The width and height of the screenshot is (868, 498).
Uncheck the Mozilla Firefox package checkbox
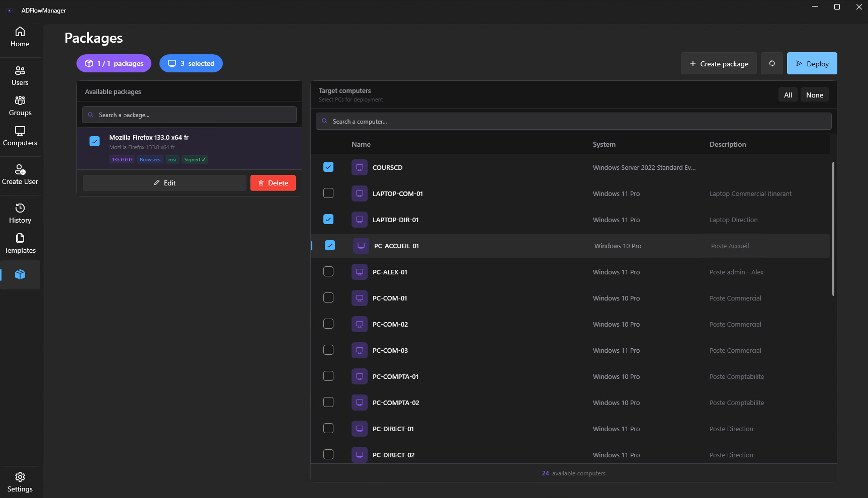[95, 141]
